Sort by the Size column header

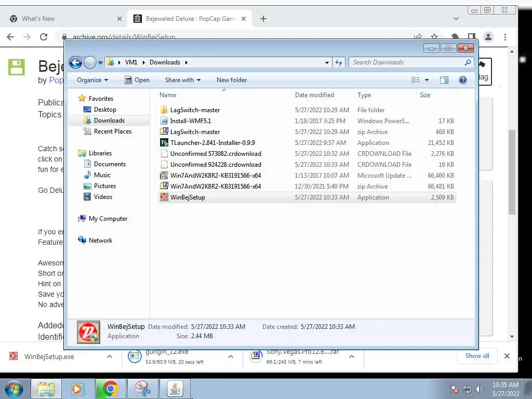425,95
